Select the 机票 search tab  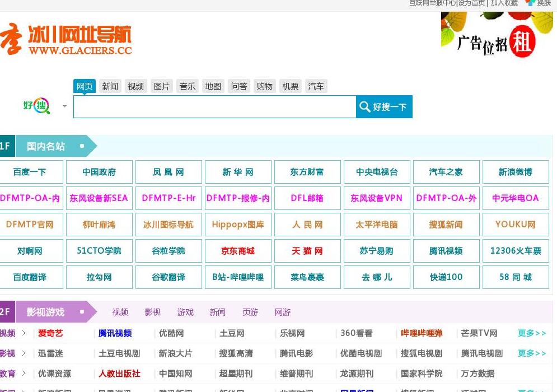pyautogui.click(x=290, y=86)
